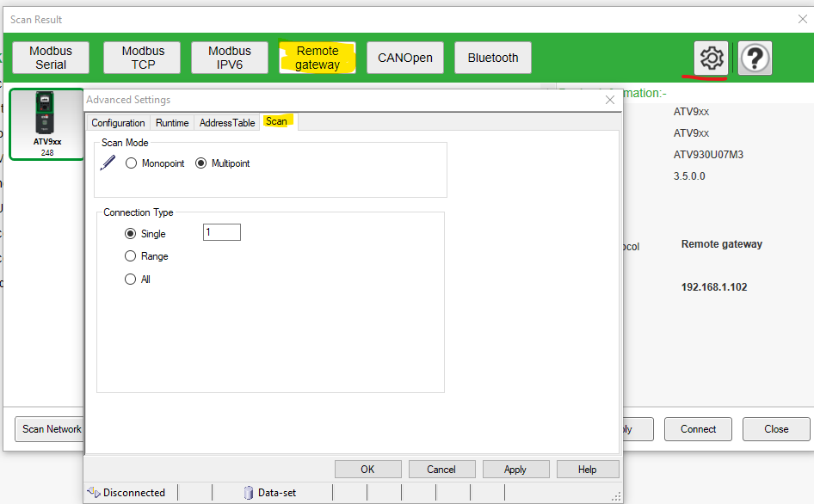Click the Data-set status label
The image size is (814, 504).
tap(277, 493)
